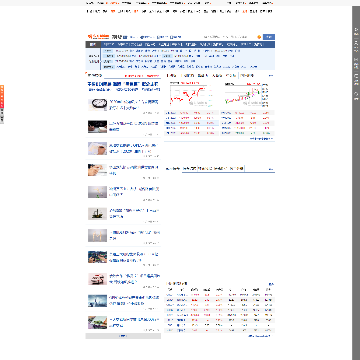Open the clock thumbnail news article

pyautogui.click(x=97, y=105)
